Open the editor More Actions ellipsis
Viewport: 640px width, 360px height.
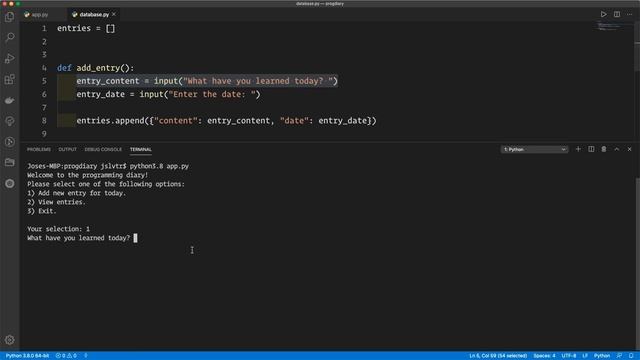tap(629, 14)
